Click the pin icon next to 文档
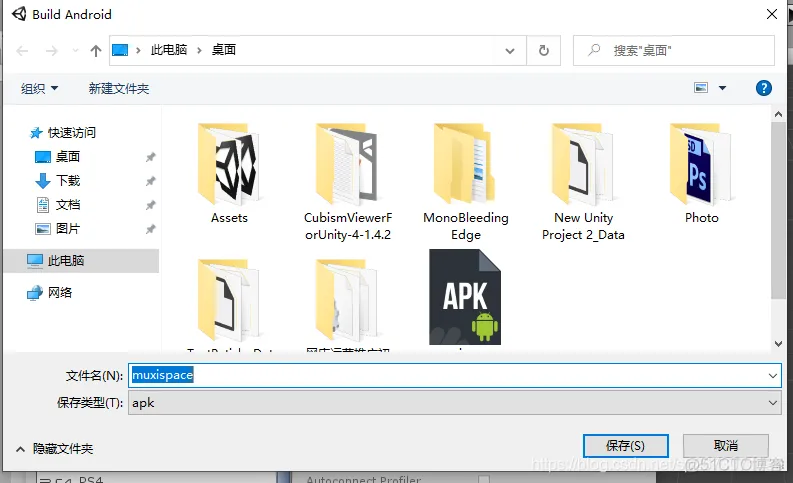Image resolution: width=793 pixels, height=483 pixels. [150, 205]
